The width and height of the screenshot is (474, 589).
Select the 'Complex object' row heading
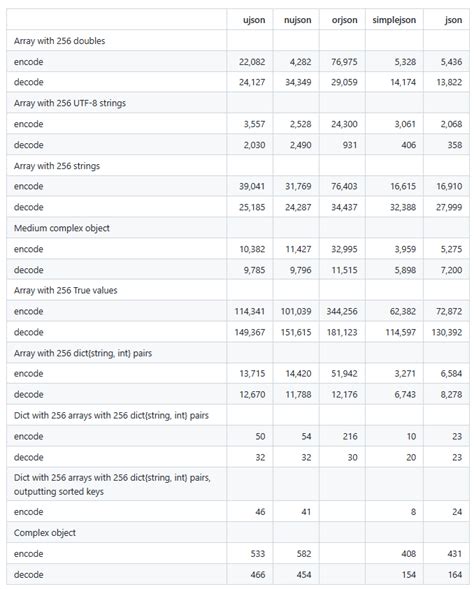(x=45, y=533)
